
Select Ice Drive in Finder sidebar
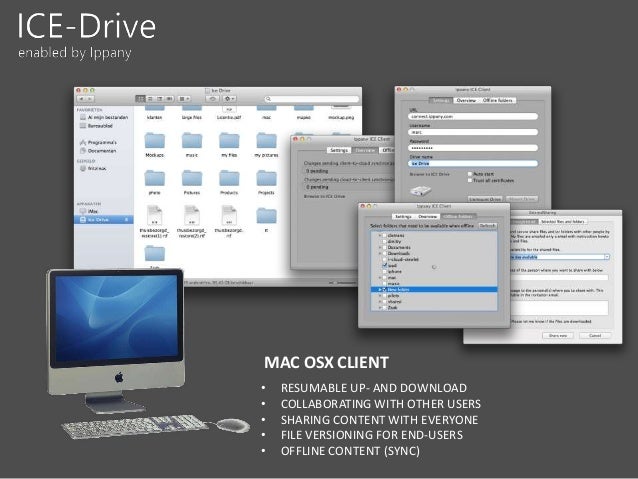(103, 220)
